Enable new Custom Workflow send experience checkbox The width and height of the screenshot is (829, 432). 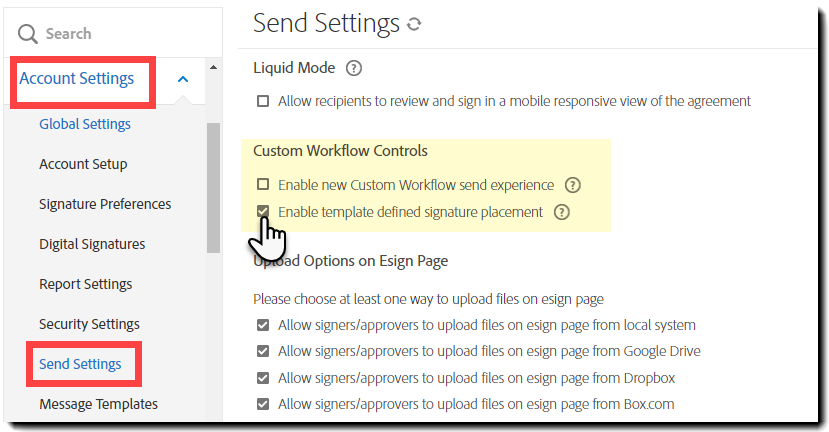[x=263, y=185]
